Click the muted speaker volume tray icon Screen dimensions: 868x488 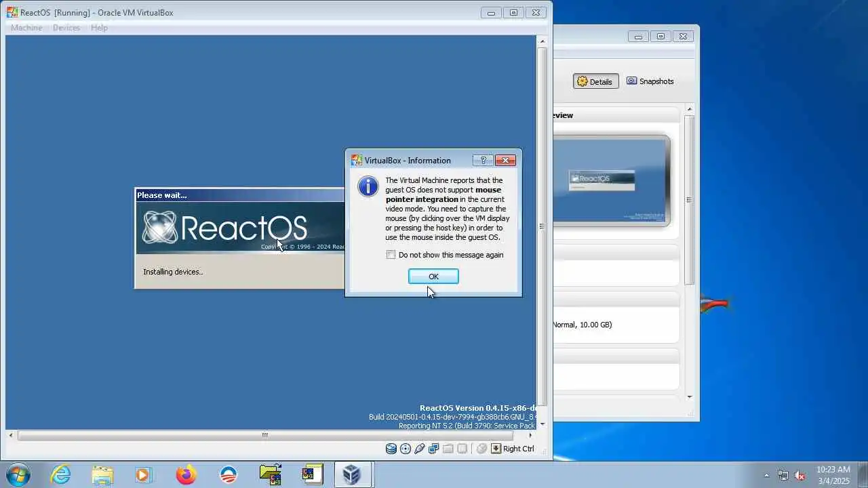800,475
